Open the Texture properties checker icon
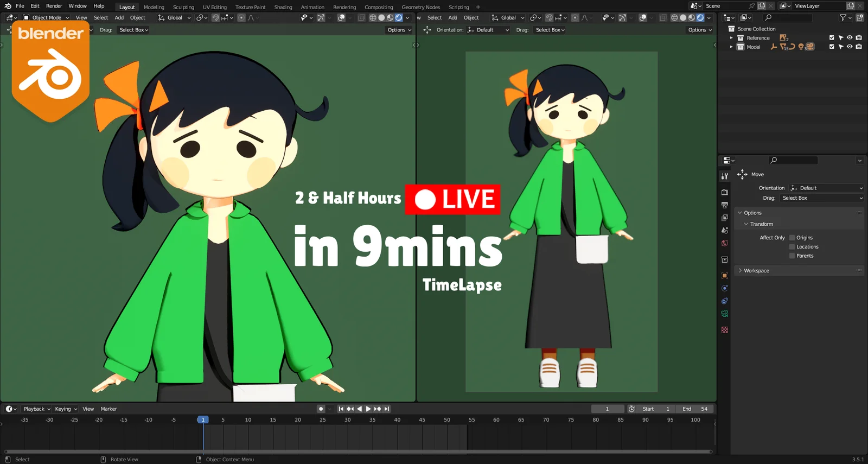The image size is (868, 464). click(x=725, y=330)
